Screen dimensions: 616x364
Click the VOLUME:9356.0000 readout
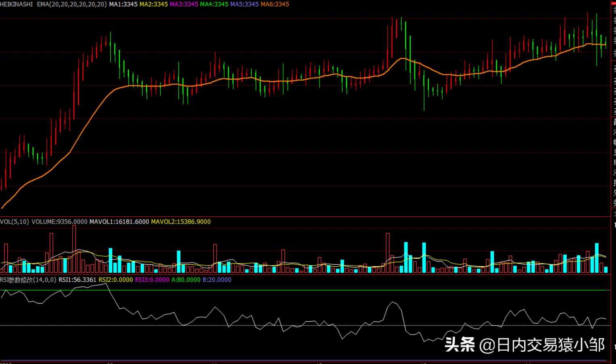[x=59, y=222]
